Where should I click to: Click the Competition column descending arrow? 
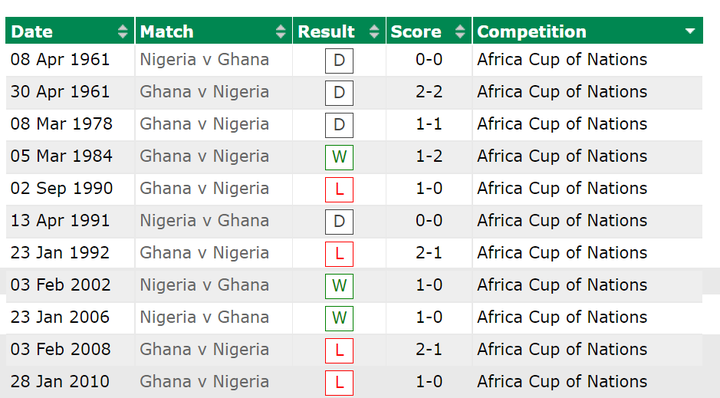click(x=690, y=31)
